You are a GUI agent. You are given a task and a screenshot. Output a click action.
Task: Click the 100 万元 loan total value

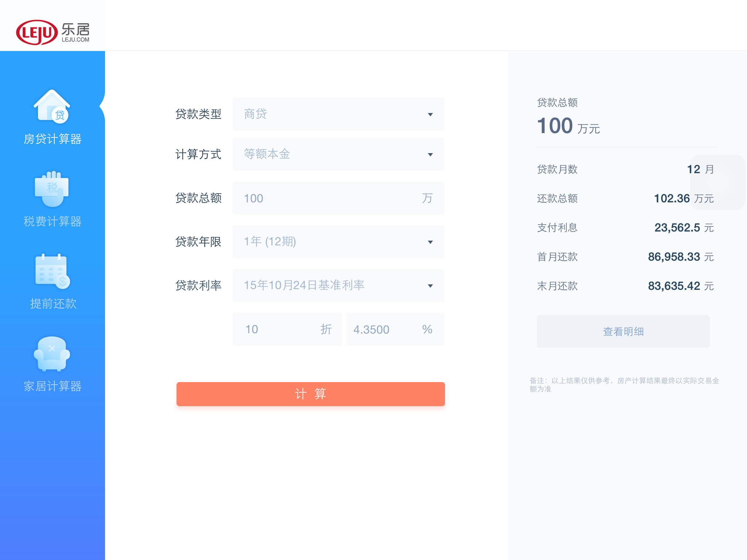click(568, 126)
